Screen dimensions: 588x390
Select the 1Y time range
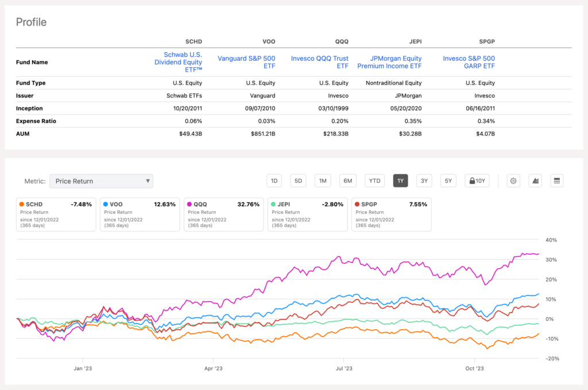400,181
